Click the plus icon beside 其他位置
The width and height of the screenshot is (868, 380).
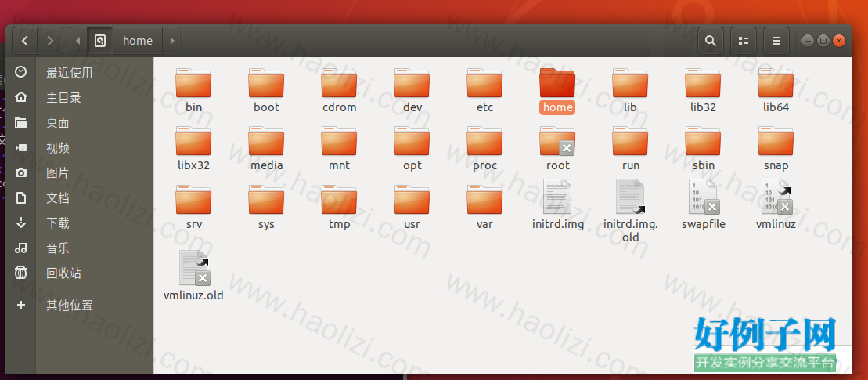click(x=21, y=305)
